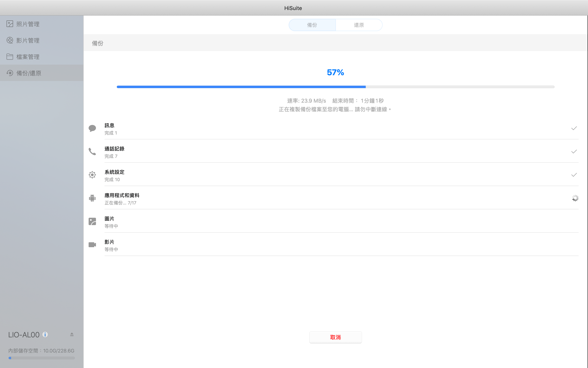
Task: Click the 系統設定 row title
Action: click(x=115, y=172)
